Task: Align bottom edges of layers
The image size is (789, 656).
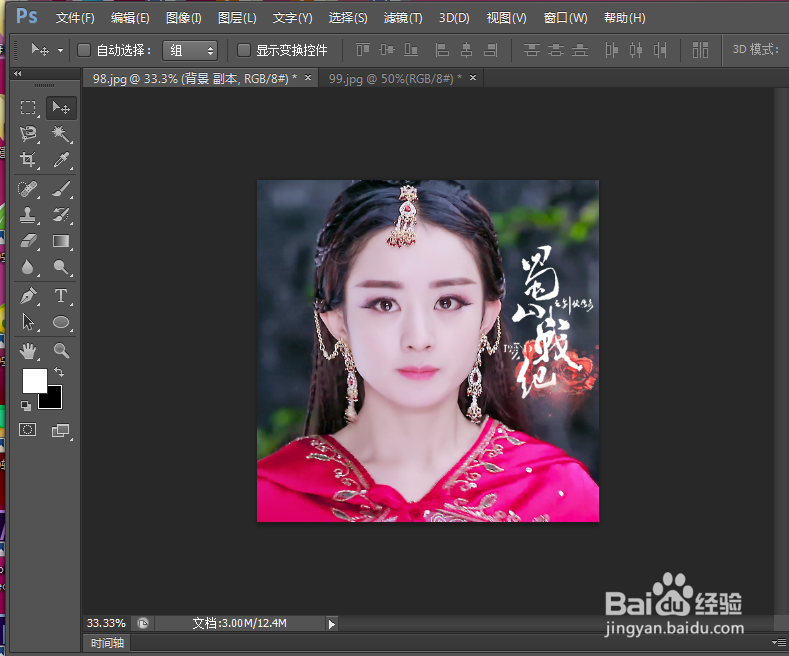Action: click(x=411, y=49)
